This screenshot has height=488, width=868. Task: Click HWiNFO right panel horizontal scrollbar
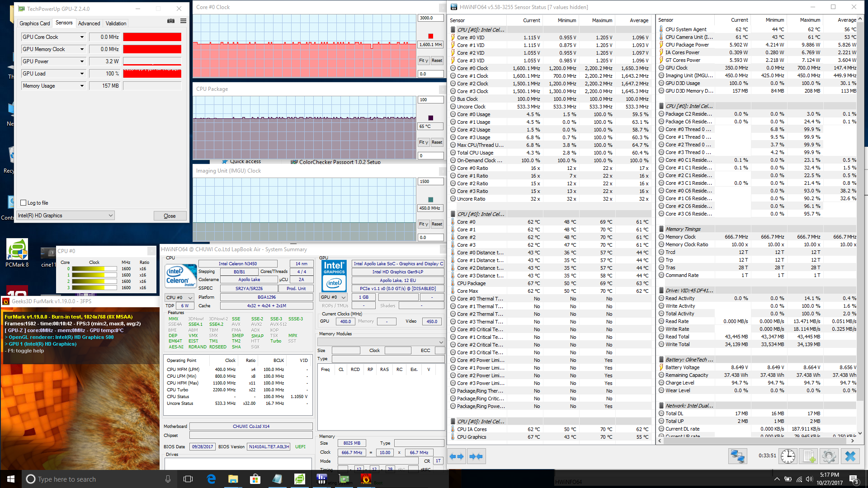tap(756, 441)
